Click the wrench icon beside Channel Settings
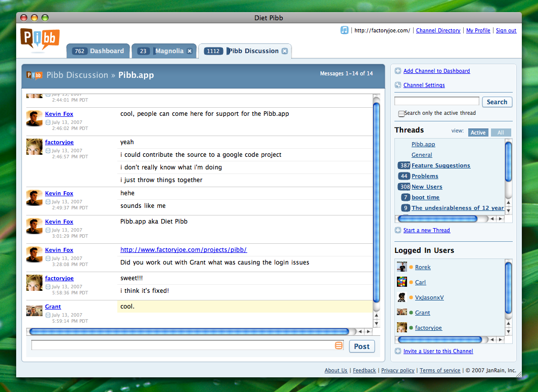This screenshot has height=392, width=538. tap(397, 85)
